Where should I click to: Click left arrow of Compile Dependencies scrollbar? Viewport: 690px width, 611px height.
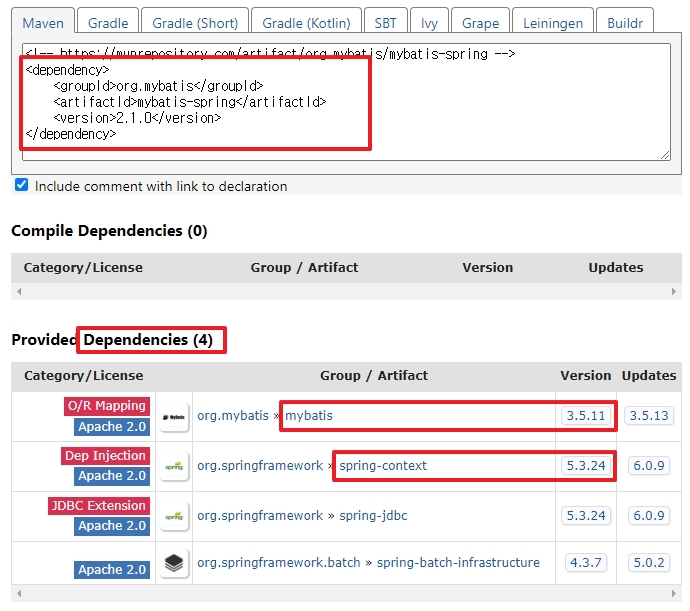click(19, 291)
